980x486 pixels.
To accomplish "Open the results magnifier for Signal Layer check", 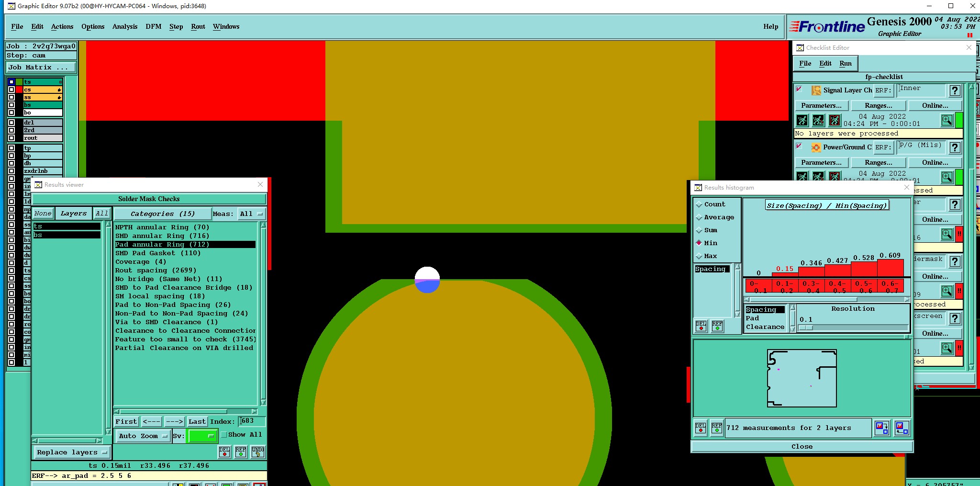I will click(947, 120).
